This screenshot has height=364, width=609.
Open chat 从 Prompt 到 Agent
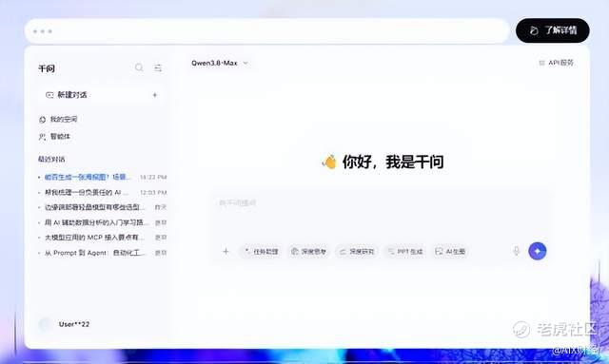point(103,253)
